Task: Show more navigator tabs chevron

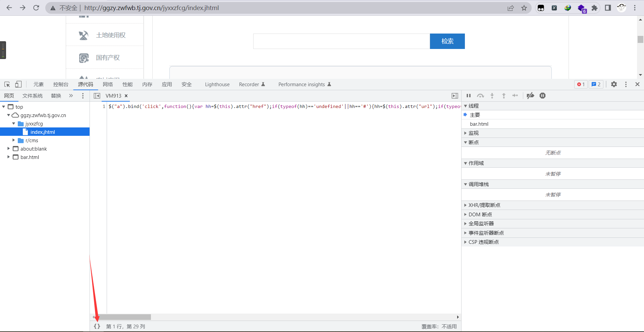Action: (71, 96)
